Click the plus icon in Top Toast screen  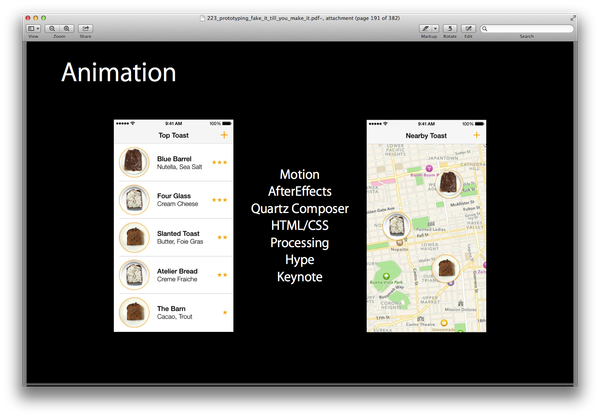coord(224,134)
